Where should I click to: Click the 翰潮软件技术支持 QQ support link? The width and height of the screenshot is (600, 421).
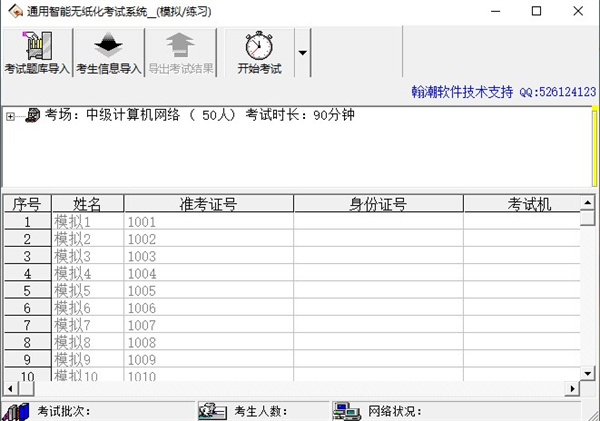coord(504,92)
